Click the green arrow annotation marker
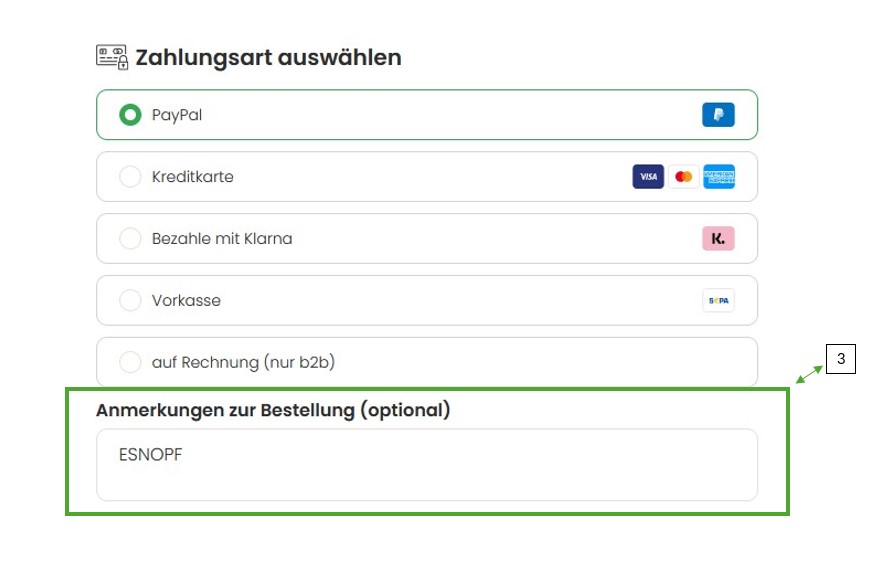 tap(809, 375)
